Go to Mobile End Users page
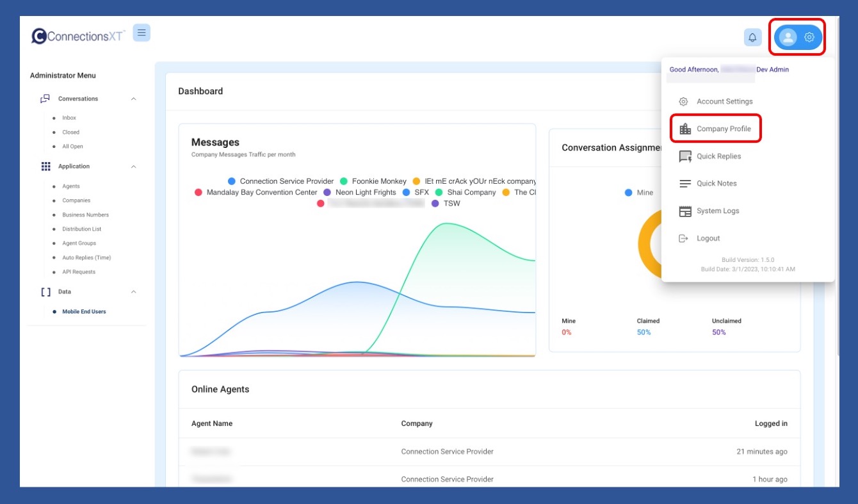The width and height of the screenshot is (858, 504). (x=84, y=312)
